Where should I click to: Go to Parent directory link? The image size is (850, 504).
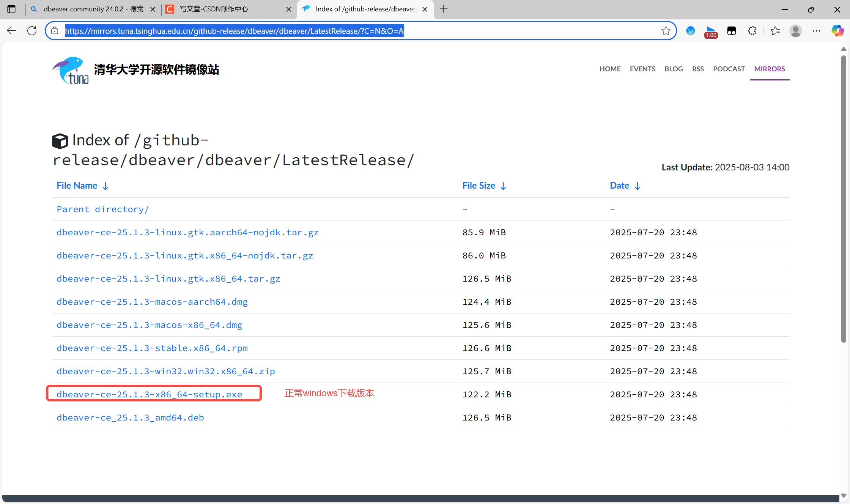pos(102,209)
